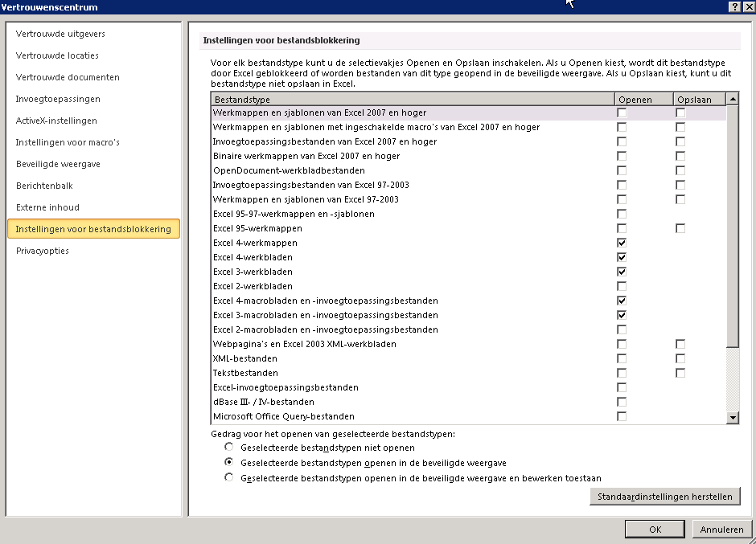Check Openen for Werkmappen en sjablonen Excel 97-2003
756x544 pixels.
pos(622,199)
